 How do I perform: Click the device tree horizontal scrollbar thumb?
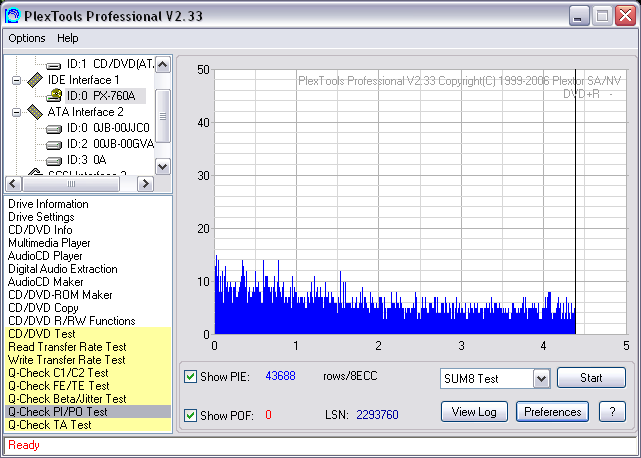pos(71,184)
